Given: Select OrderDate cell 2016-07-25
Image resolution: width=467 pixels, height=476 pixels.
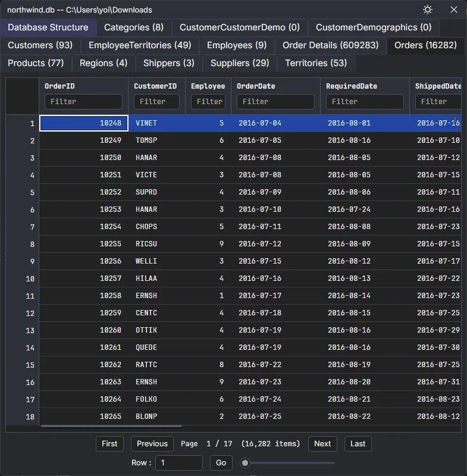Looking at the screenshot, I should tap(275, 416).
